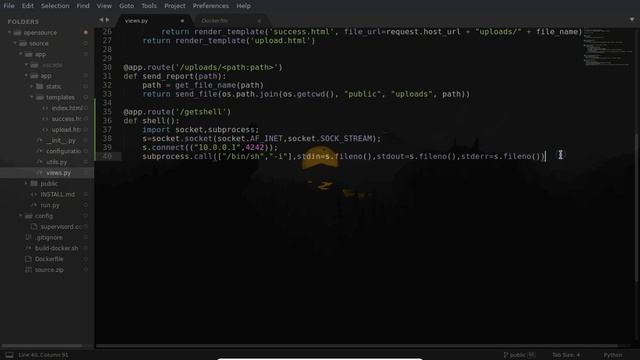
Task: Open run.py from the sidebar
Action: [x=50, y=205]
